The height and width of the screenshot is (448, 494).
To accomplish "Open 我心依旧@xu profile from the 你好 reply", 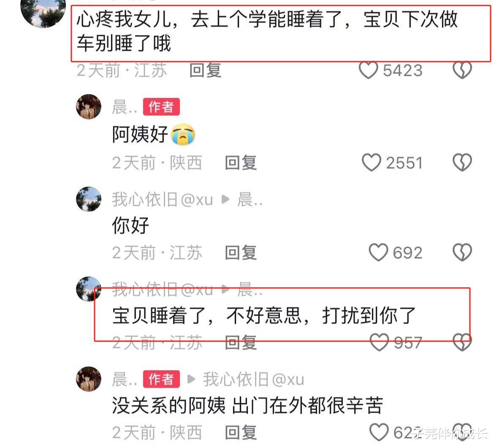I will [163, 199].
